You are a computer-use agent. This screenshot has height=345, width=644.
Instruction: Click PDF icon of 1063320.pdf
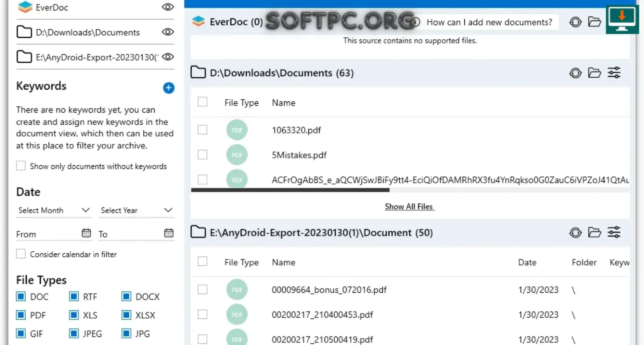click(237, 130)
